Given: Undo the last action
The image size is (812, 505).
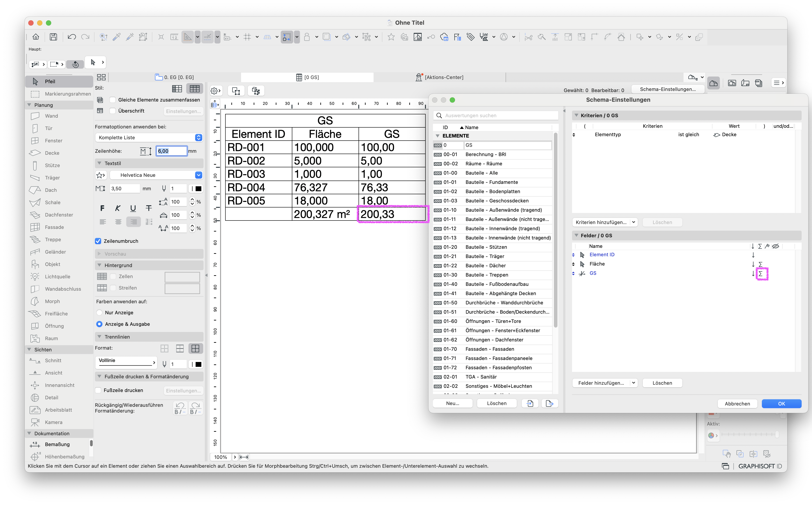Looking at the screenshot, I should (72, 37).
